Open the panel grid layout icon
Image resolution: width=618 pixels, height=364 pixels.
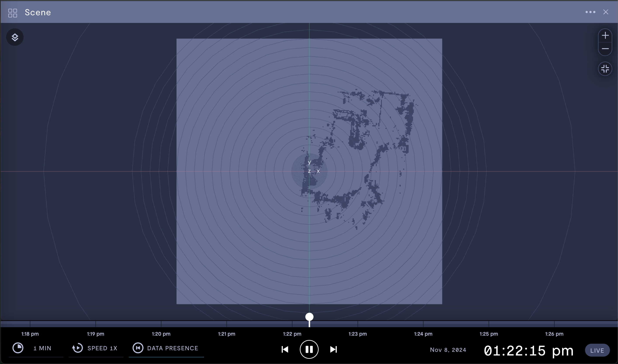(12, 13)
